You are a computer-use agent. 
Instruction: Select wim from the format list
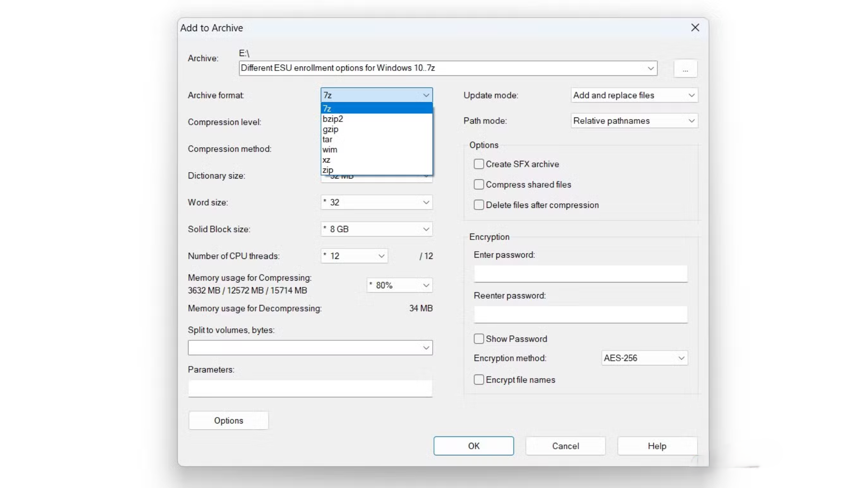(x=330, y=150)
